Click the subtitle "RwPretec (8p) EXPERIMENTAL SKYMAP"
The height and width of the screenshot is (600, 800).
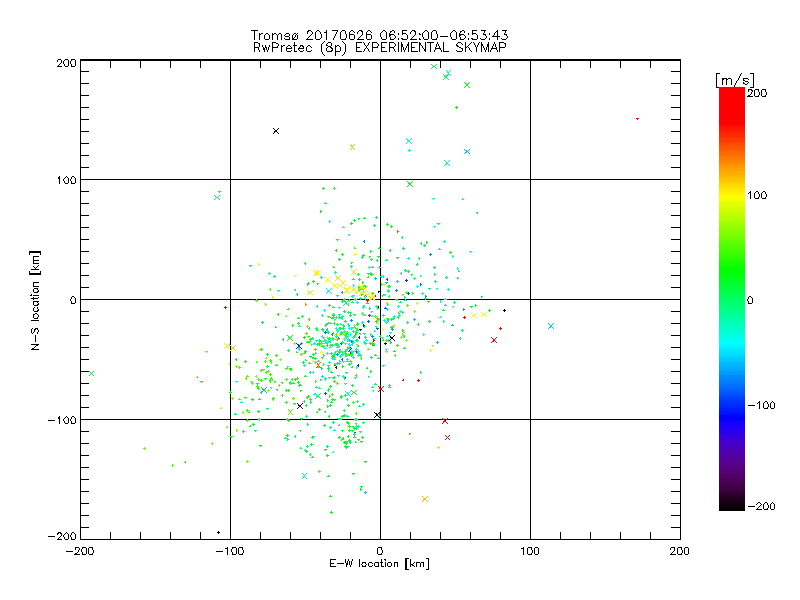(380, 47)
